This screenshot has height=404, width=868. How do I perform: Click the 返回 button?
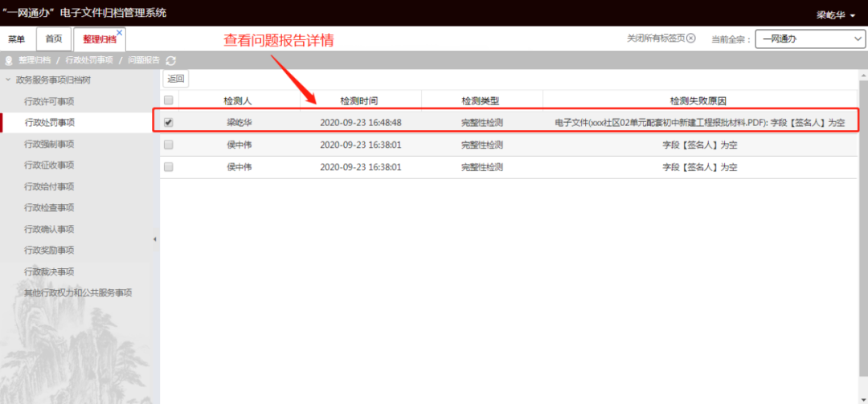coord(176,80)
